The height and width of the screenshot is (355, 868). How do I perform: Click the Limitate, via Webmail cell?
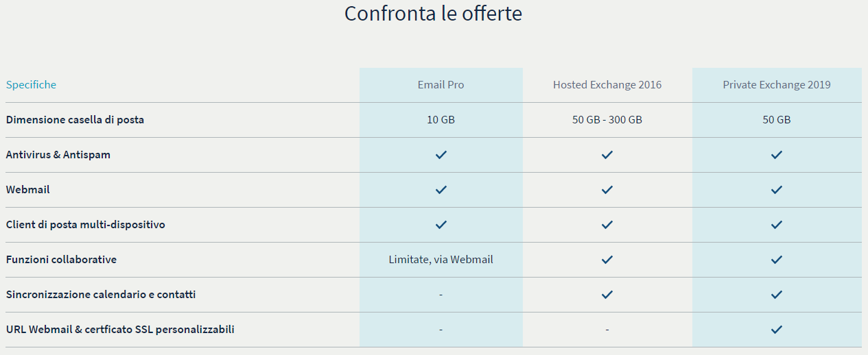click(441, 260)
